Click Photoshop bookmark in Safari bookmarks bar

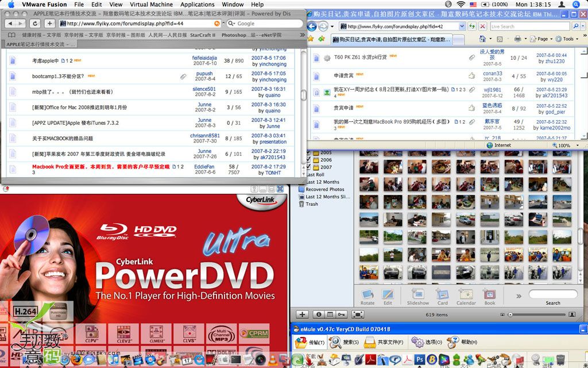pos(252,35)
